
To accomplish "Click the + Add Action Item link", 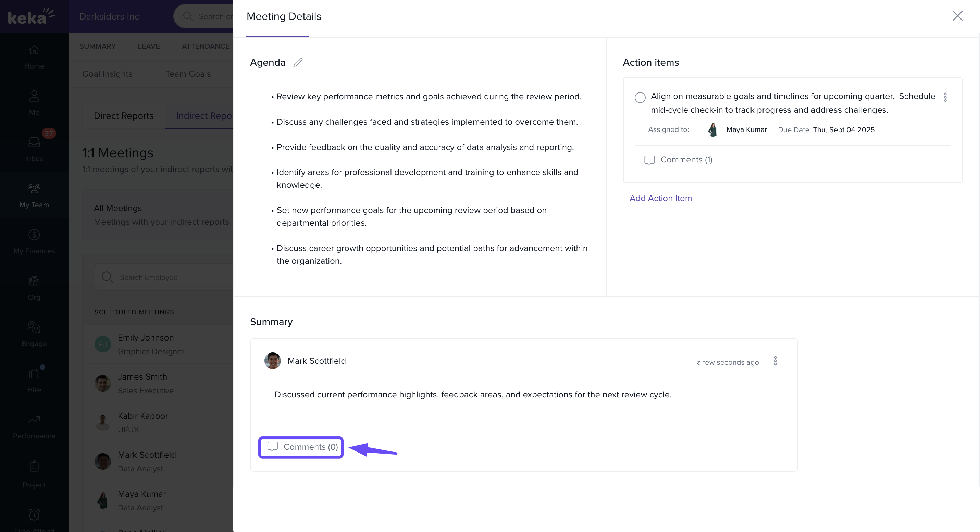I will [657, 198].
